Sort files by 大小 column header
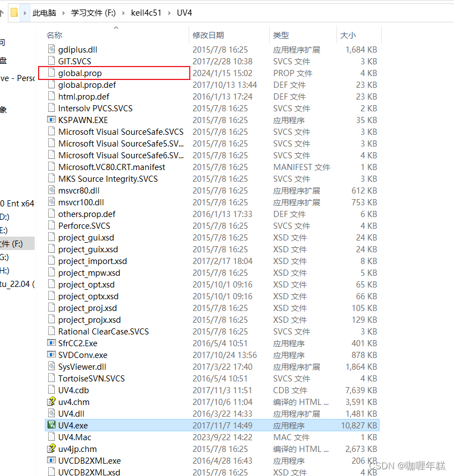The image size is (454, 476). pos(348,35)
